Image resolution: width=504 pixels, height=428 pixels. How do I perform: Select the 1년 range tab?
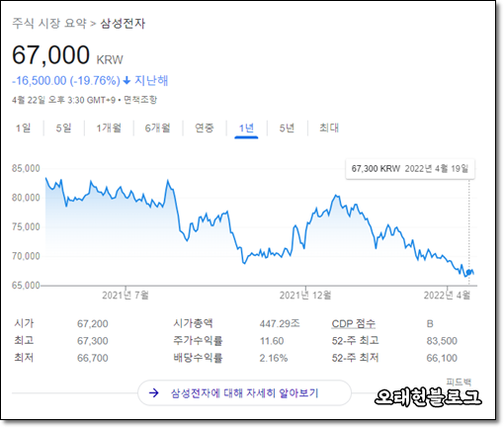click(x=246, y=128)
